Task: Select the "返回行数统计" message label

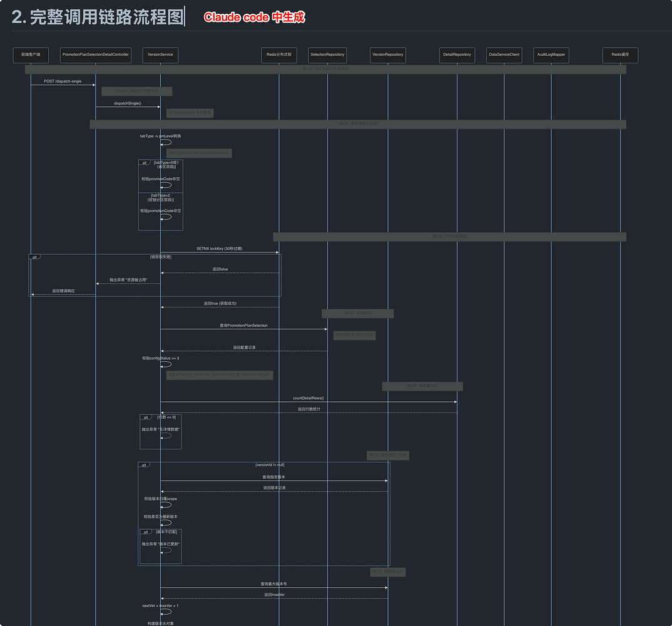Action: 309,409
